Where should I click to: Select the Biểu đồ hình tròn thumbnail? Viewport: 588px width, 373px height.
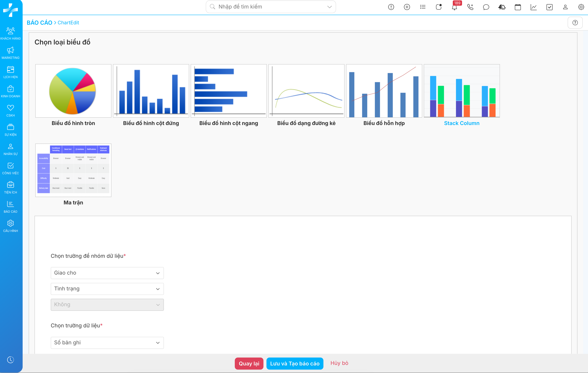[x=73, y=91]
